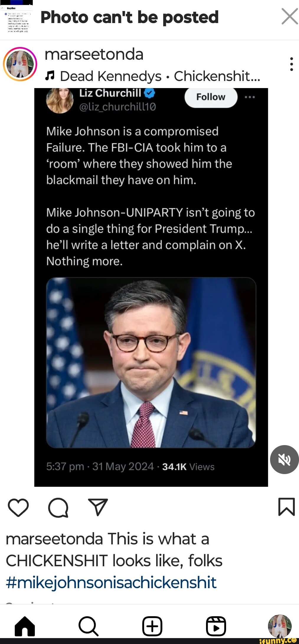
Task: Open comments with speech bubble icon
Action: 58,507
